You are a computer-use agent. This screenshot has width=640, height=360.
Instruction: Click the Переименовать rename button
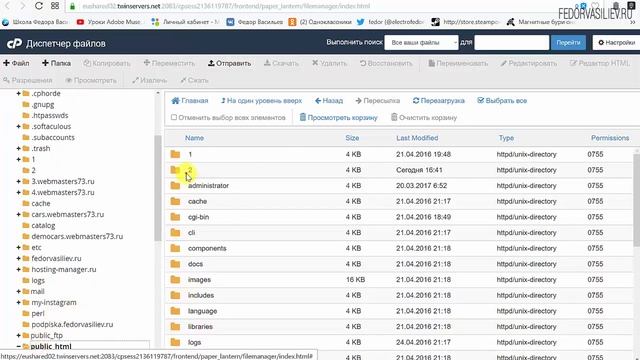458,63
